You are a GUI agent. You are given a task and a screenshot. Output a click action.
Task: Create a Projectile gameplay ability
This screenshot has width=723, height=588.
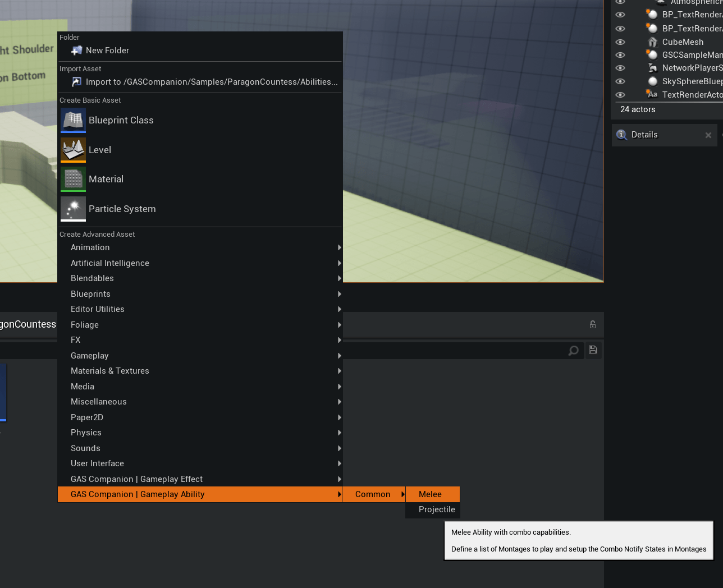click(x=433, y=509)
